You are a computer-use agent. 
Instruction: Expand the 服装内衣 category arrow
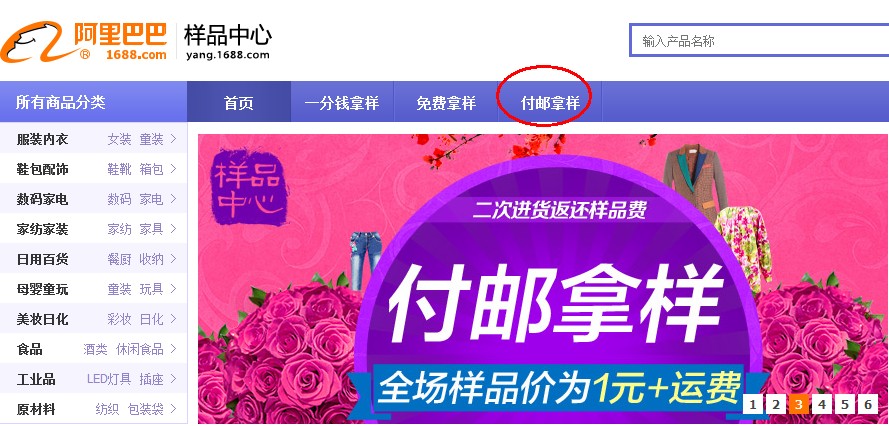(173, 138)
